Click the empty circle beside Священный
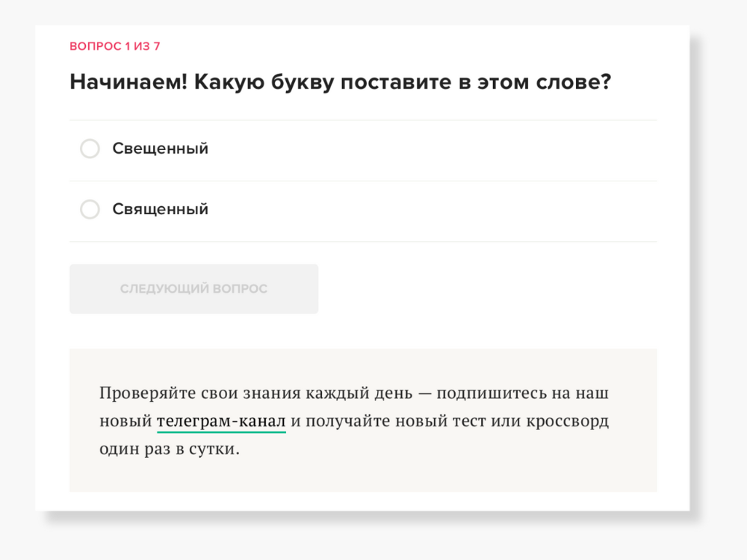Viewport: 747px width, 560px height. pos(90,210)
